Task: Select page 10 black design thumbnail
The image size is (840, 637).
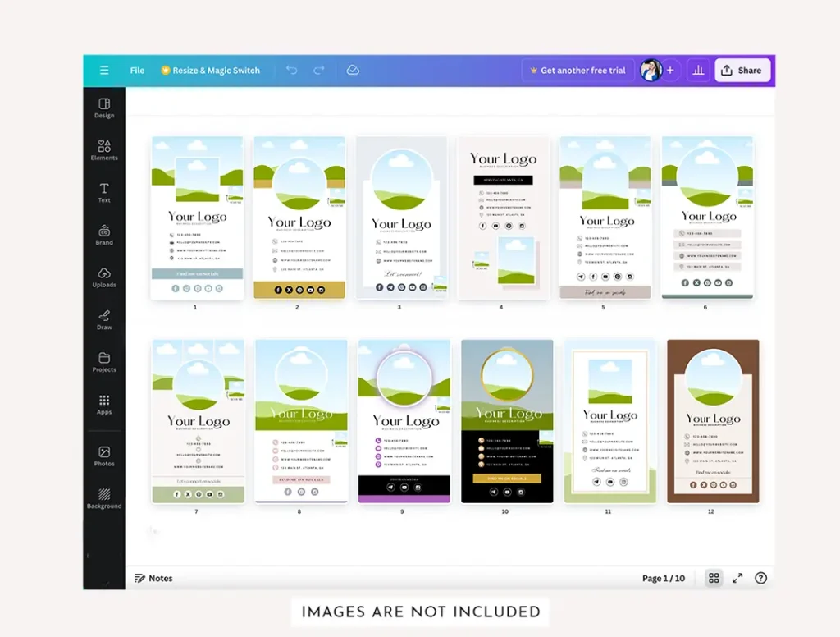Action: pos(507,421)
